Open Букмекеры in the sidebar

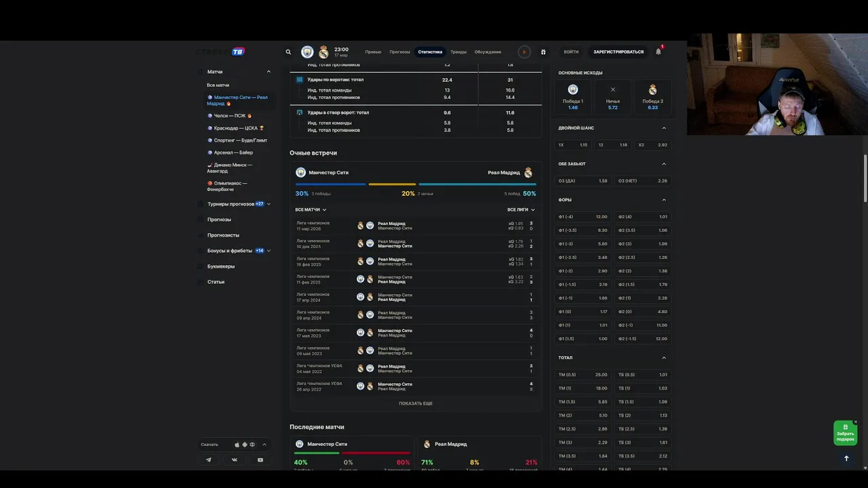221,266
